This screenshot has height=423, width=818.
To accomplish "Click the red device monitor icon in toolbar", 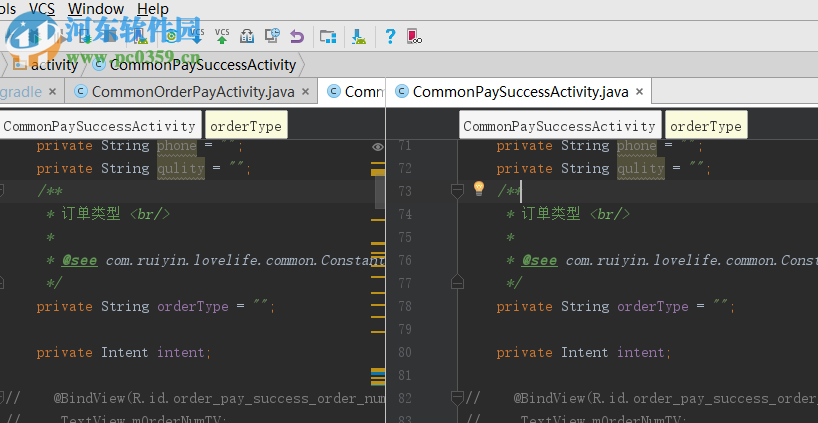I will (x=413, y=37).
